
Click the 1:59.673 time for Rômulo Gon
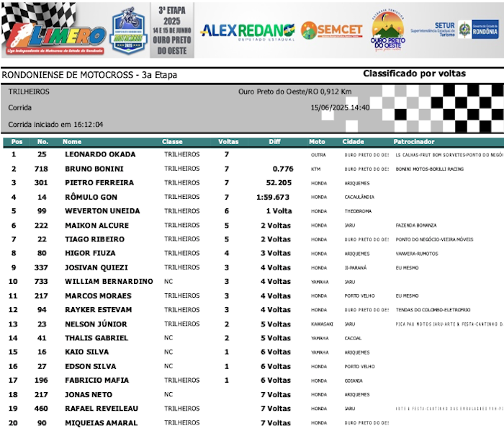[x=273, y=197]
